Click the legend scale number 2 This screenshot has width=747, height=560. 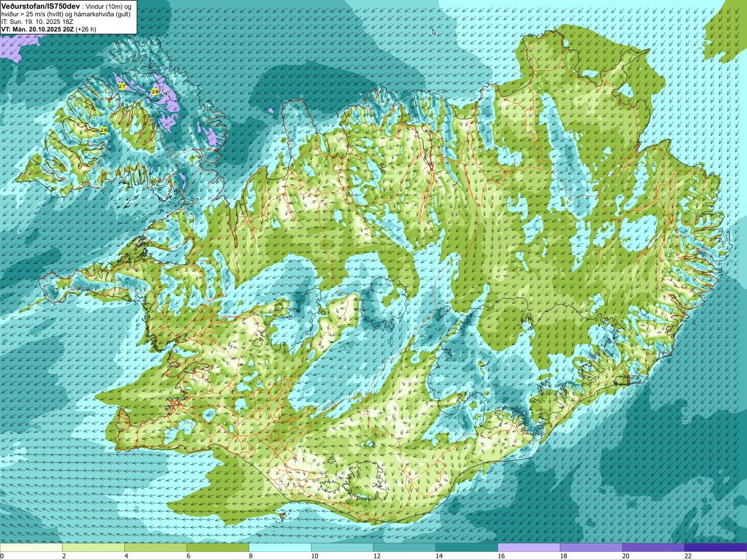click(64, 556)
